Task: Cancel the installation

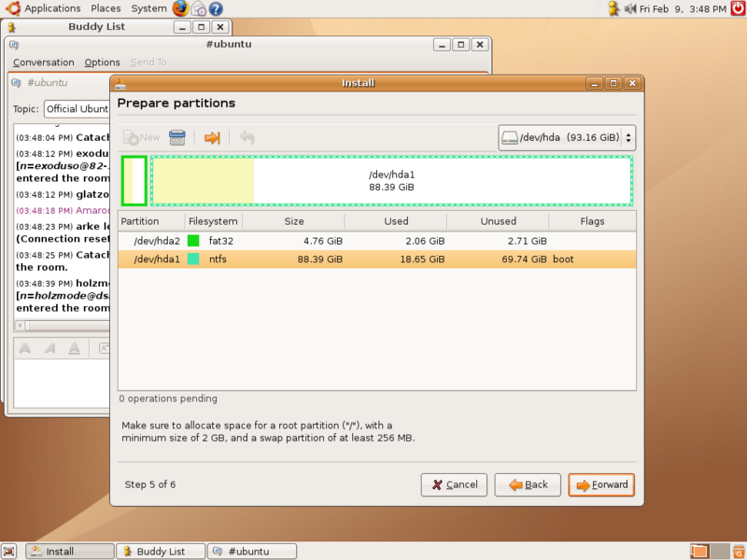Action: click(454, 484)
